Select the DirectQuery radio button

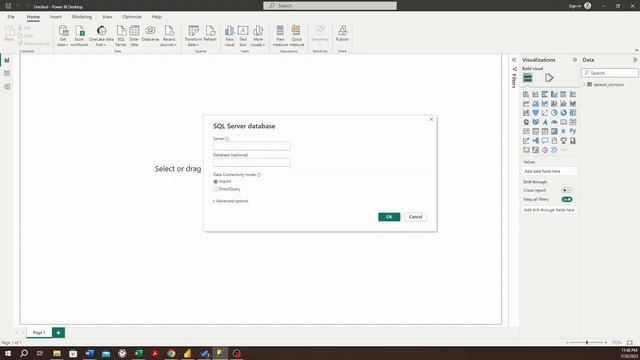(x=216, y=189)
